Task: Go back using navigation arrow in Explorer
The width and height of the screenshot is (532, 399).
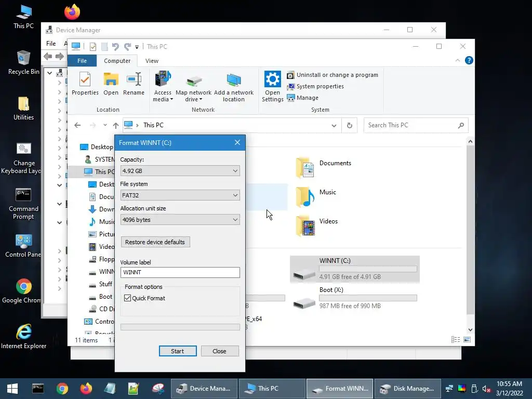Action: click(77, 125)
